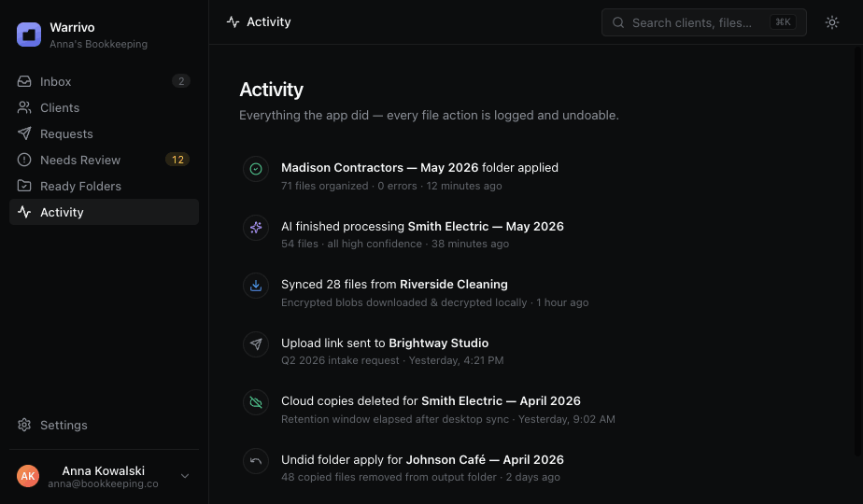Image resolution: width=863 pixels, height=504 pixels.
Task: Open the Inbox sidebar item
Action: 104,81
